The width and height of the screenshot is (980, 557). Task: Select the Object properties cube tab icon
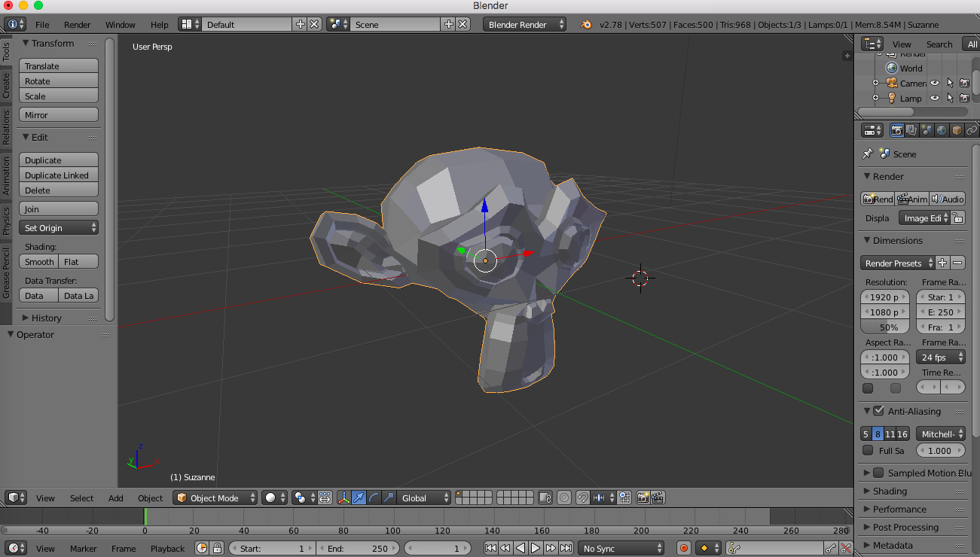tap(957, 130)
